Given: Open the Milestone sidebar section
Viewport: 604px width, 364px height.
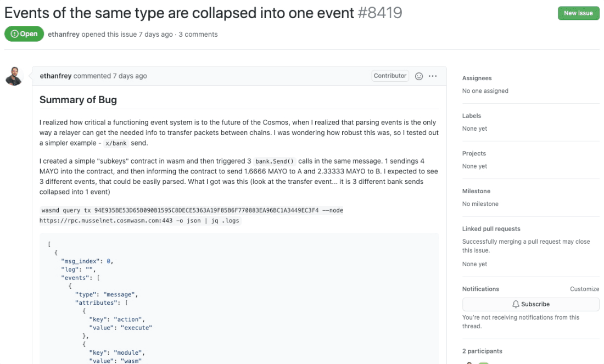Looking at the screenshot, I should (476, 191).
